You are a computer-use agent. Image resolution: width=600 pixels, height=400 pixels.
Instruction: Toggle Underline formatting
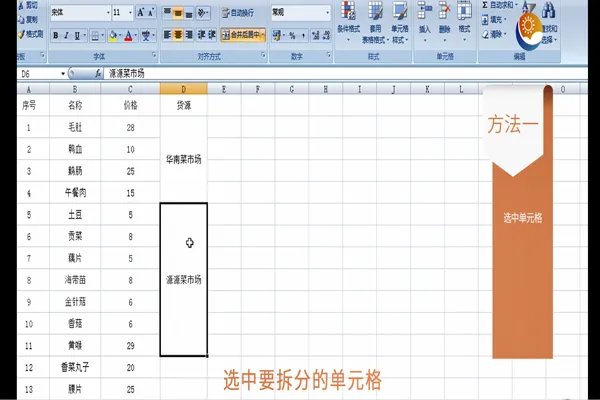pos(77,36)
